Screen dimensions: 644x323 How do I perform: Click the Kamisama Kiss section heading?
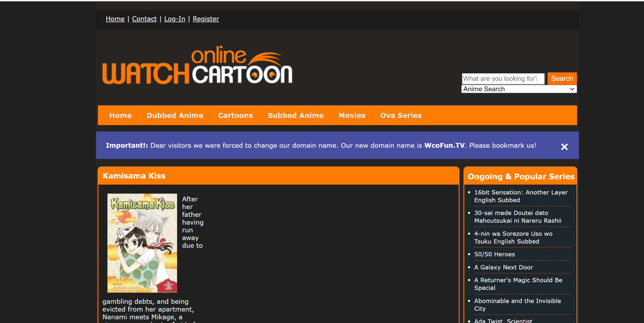pos(134,176)
